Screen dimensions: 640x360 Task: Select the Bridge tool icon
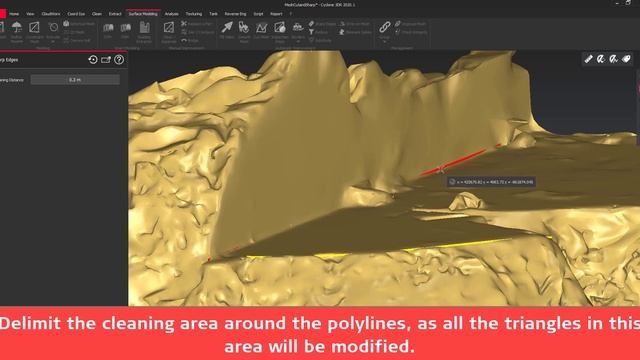(184, 40)
